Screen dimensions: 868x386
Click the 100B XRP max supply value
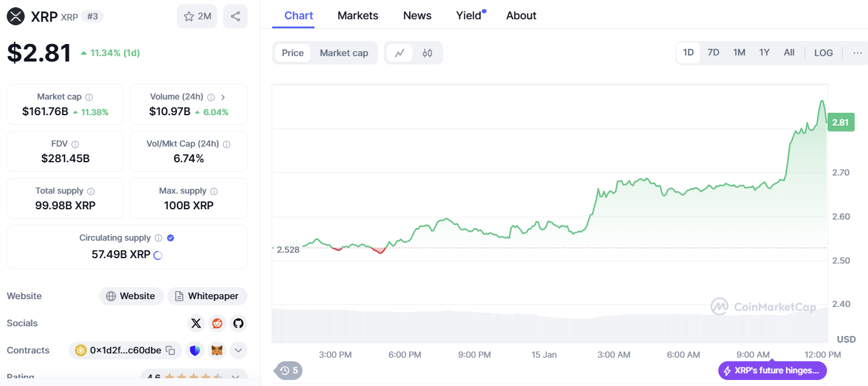188,206
